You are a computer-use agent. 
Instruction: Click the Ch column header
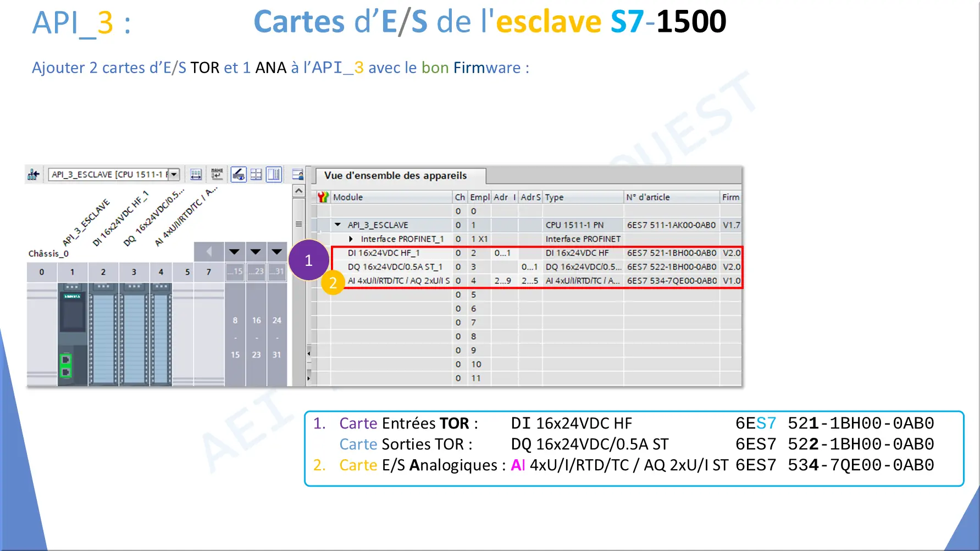(x=460, y=197)
